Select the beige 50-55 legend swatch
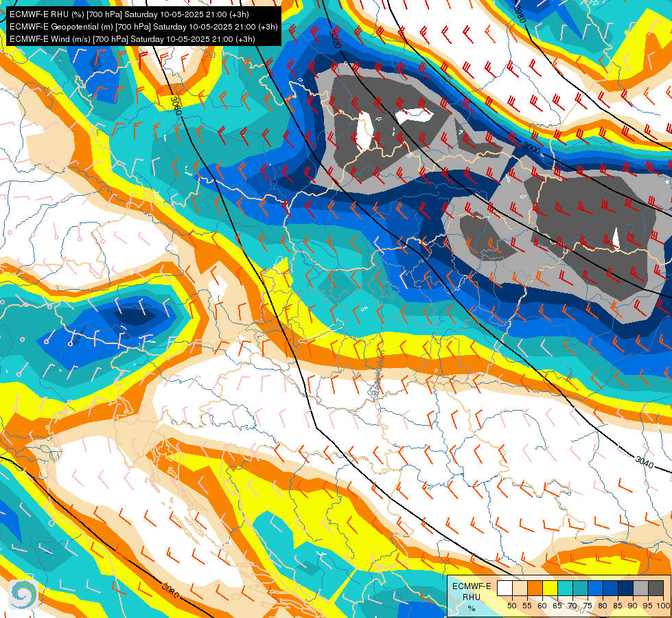672x618 pixels. pyautogui.click(x=520, y=588)
